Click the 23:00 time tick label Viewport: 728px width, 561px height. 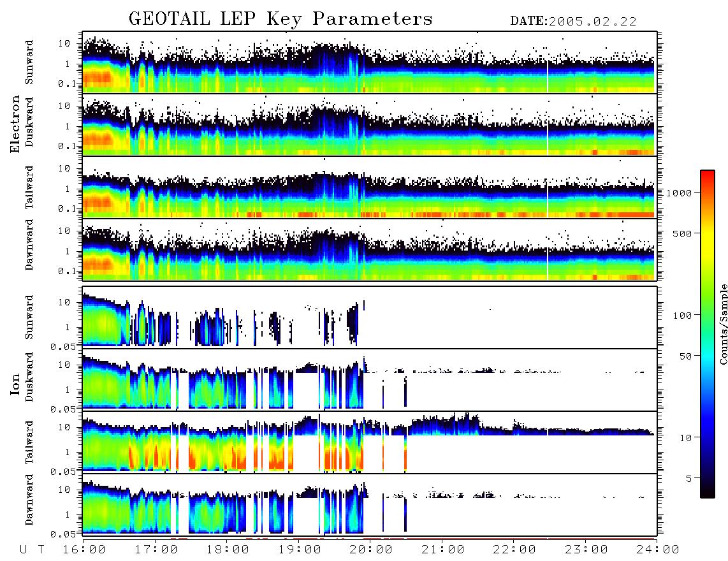(x=586, y=550)
